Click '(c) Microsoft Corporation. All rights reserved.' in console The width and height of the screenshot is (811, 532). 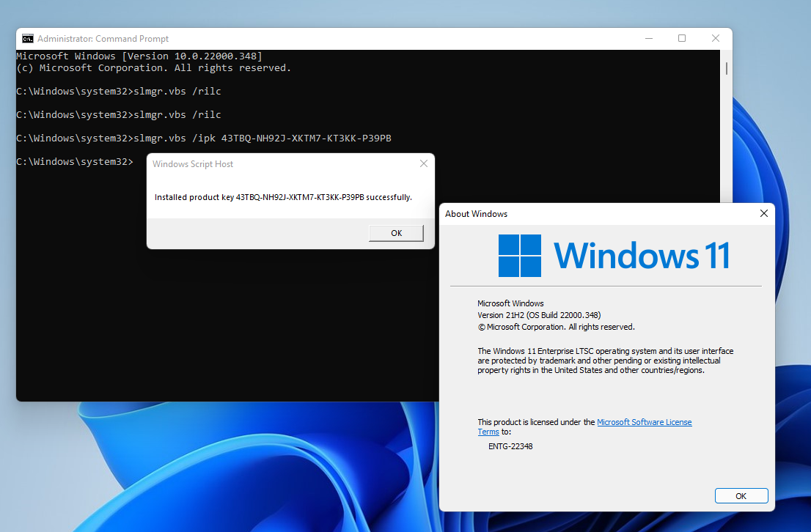point(153,67)
